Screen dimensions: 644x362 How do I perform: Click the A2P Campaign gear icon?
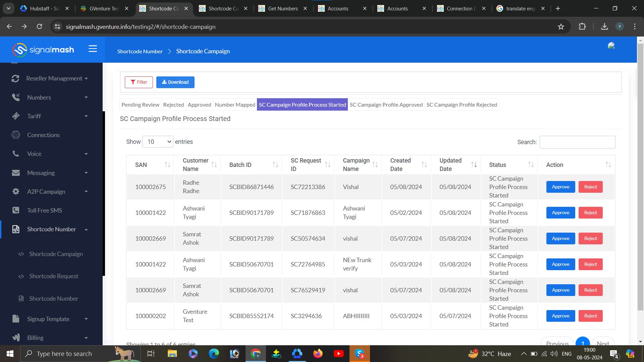(16, 191)
